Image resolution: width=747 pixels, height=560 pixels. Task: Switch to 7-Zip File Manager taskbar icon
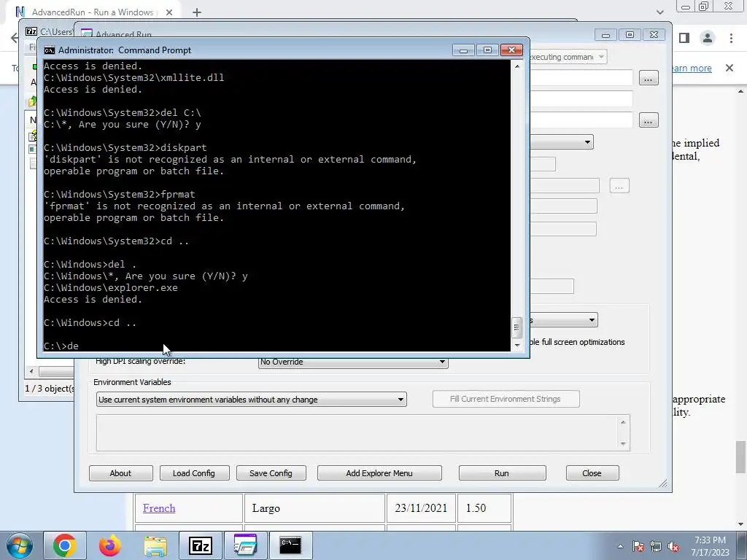pos(200,545)
